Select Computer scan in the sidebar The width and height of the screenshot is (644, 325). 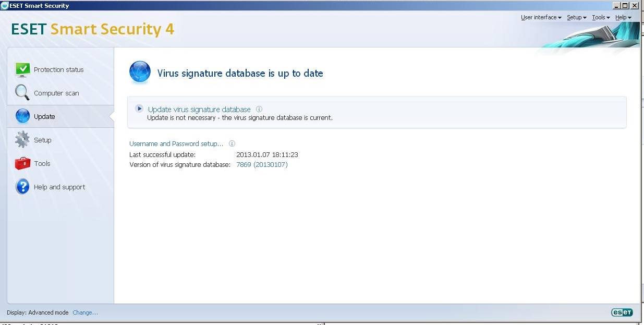click(x=56, y=93)
